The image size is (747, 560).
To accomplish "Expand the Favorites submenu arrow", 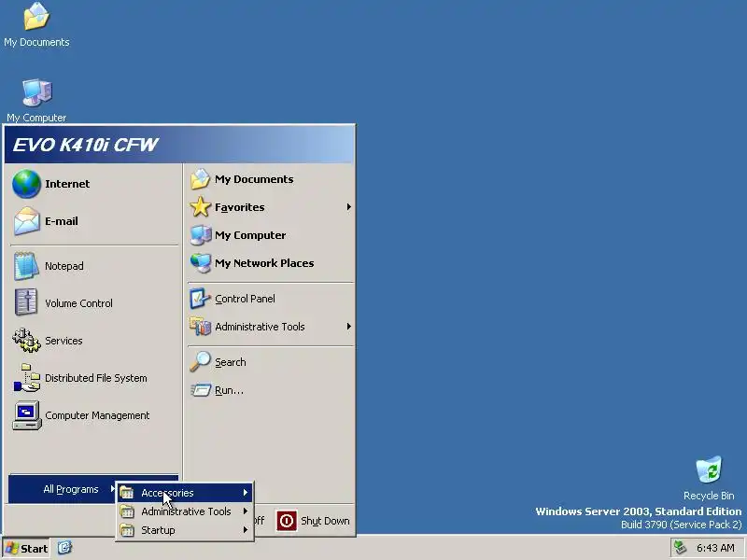I will coord(348,207).
